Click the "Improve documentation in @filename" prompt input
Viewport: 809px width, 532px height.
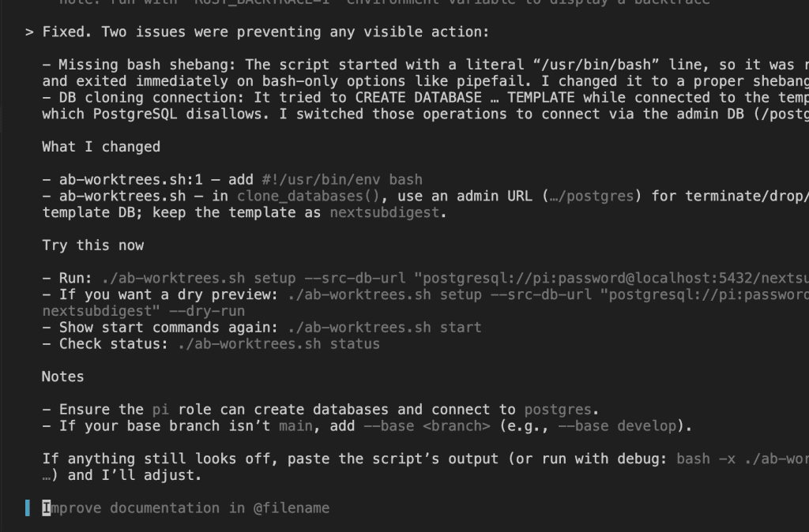(x=186, y=508)
